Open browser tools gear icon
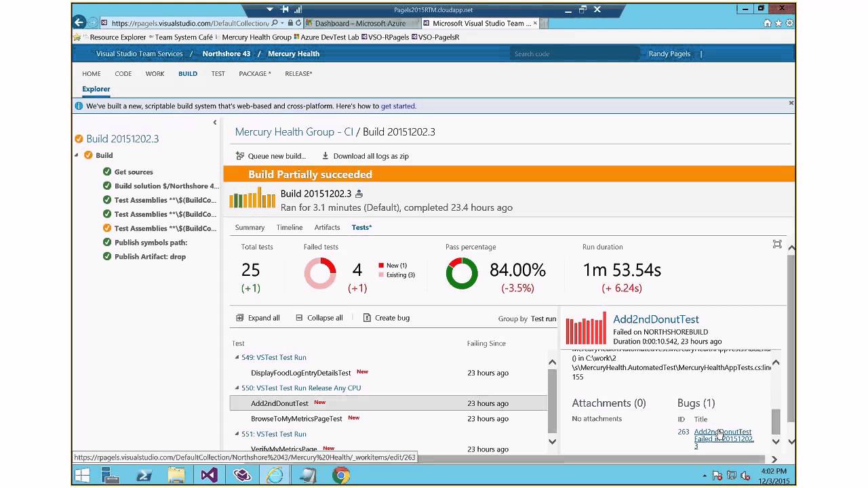The image size is (868, 488). [x=789, y=23]
